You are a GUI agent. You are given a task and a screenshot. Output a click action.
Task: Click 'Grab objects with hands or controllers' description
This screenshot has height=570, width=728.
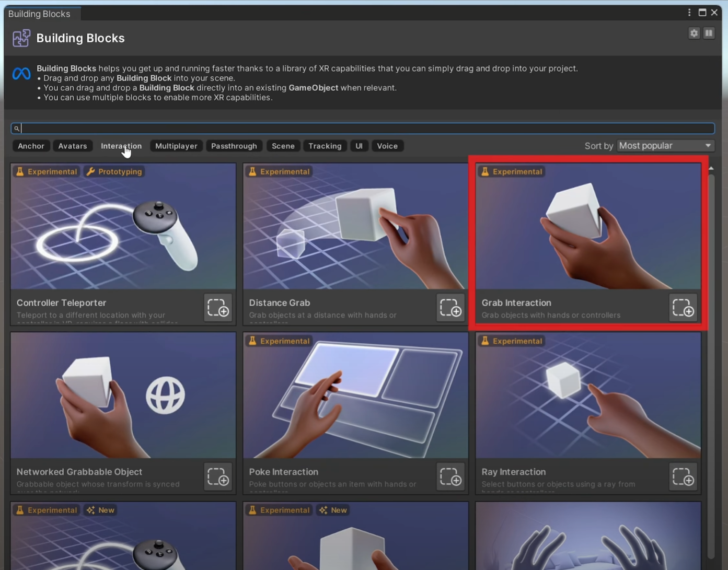(551, 315)
